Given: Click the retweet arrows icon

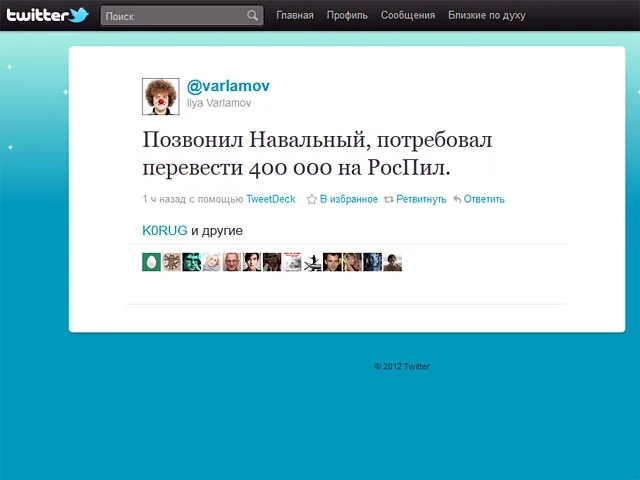Looking at the screenshot, I should point(389,199).
